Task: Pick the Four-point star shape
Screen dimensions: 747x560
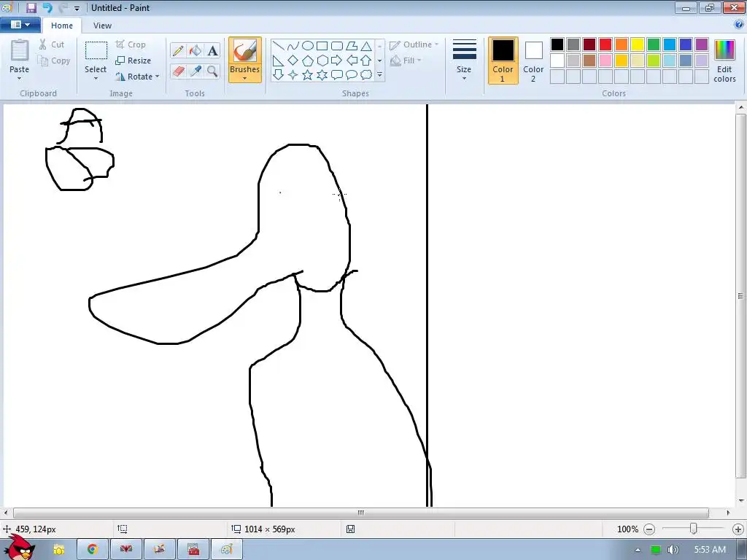Action: tap(293, 75)
